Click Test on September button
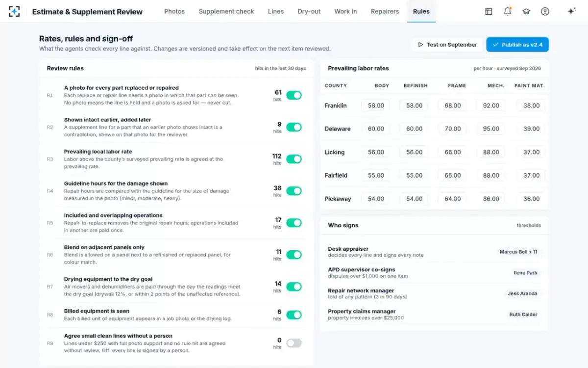Viewport: 588px width, 368px height. click(x=447, y=45)
